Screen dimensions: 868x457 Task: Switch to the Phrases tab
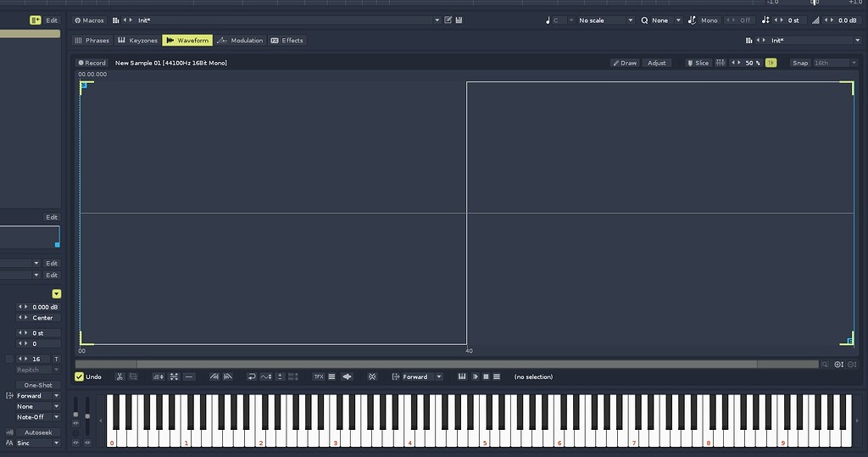coord(92,41)
